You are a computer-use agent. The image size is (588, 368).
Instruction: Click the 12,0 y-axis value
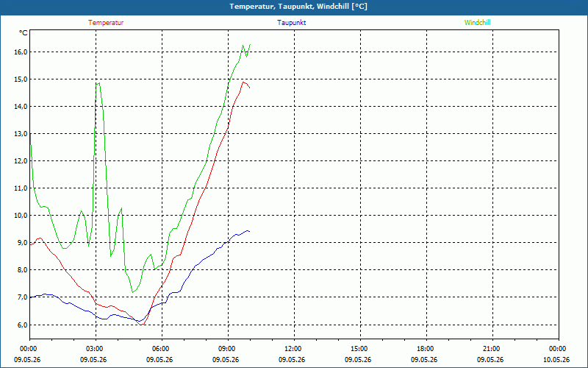21,160
